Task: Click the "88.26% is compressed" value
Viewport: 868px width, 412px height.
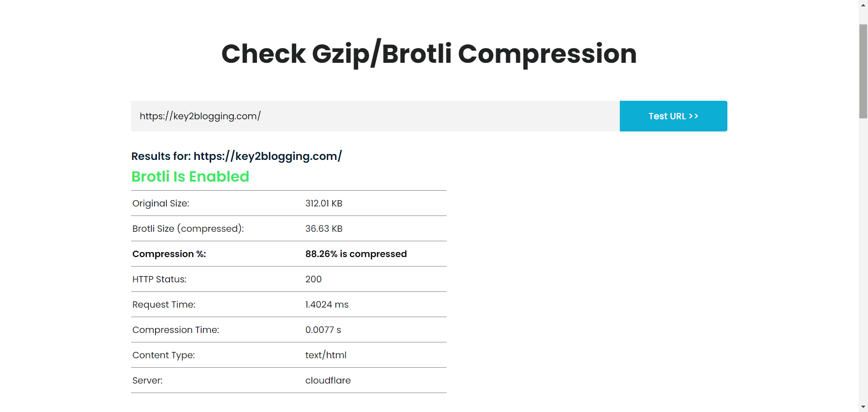Action: [356, 254]
